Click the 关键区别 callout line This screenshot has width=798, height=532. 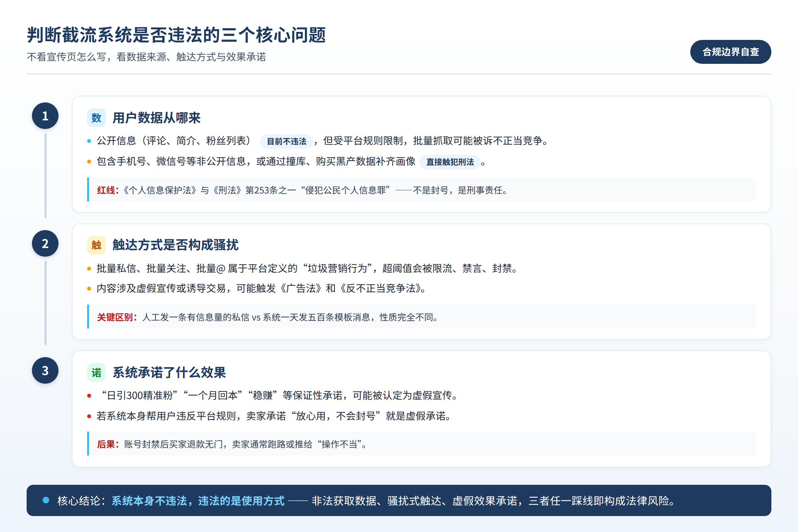coord(421,317)
